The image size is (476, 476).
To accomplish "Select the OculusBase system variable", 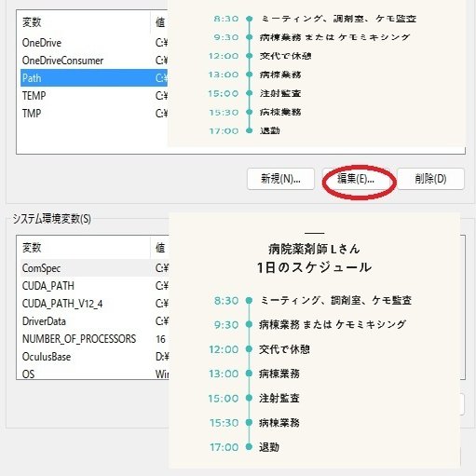I will click(x=95, y=357).
